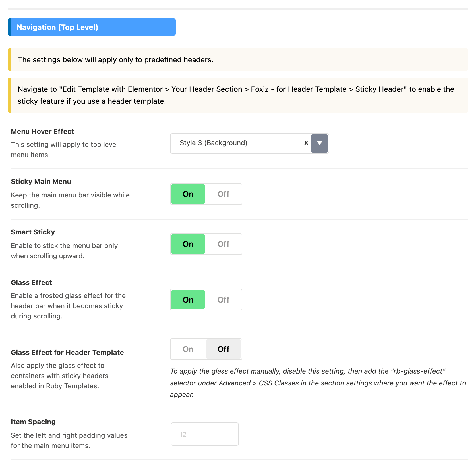Click the Sticky Main Menu label
This screenshot has width=476, height=467.
coord(41,182)
